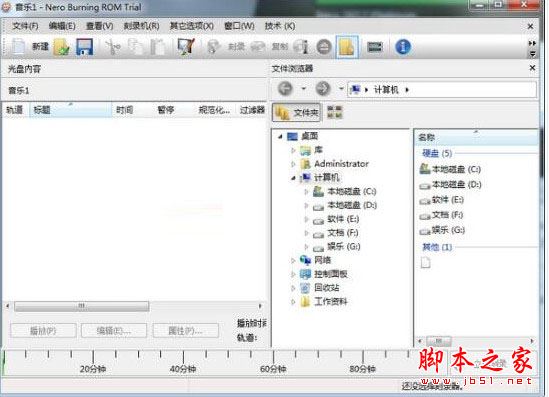Screen dimensions: 549x397
Task: Open the File menu
Action: click(x=25, y=26)
